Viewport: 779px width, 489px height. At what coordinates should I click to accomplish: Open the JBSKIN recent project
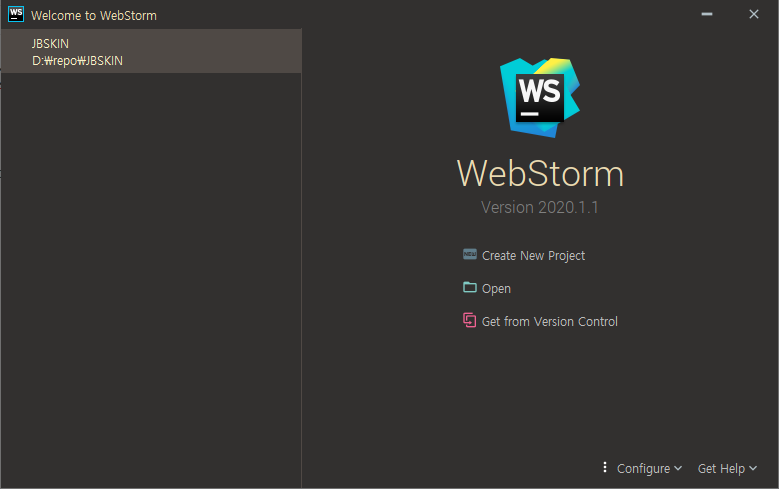tap(151, 51)
